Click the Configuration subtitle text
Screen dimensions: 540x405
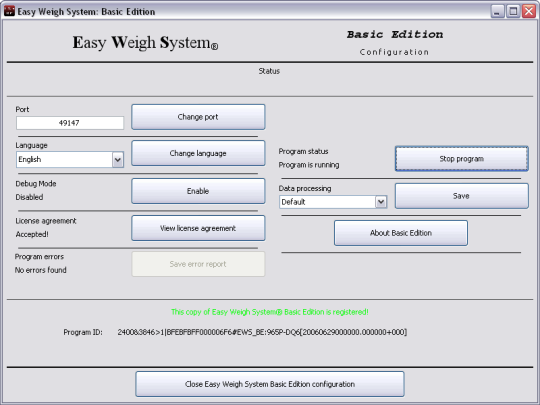[394, 52]
